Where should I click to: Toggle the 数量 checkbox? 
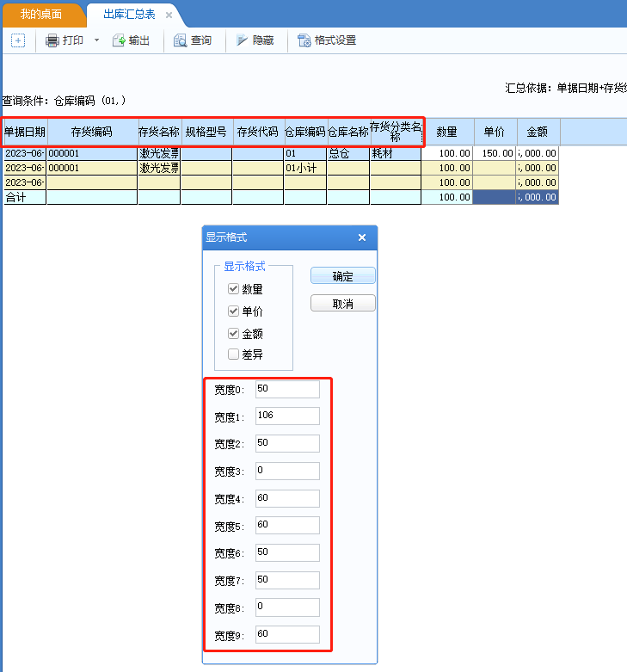pyautogui.click(x=233, y=289)
